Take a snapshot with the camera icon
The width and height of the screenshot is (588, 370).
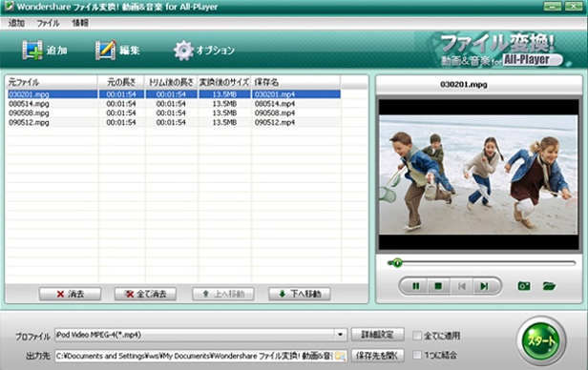point(524,286)
